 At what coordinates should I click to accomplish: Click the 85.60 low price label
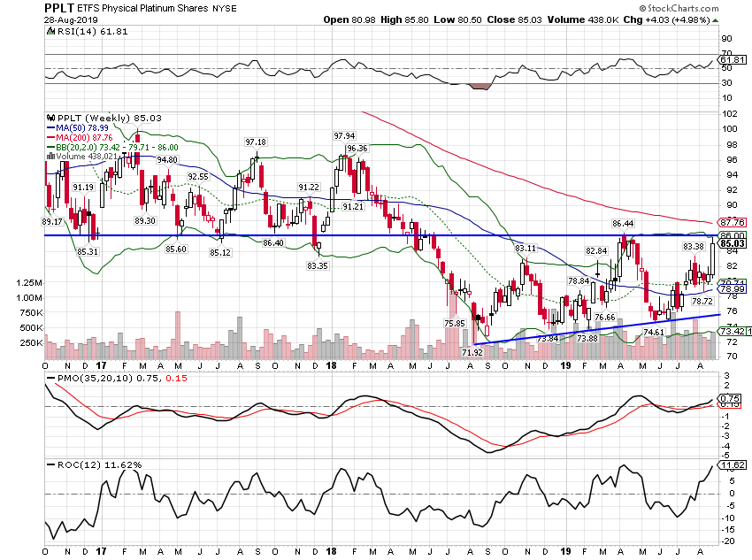click(x=176, y=249)
